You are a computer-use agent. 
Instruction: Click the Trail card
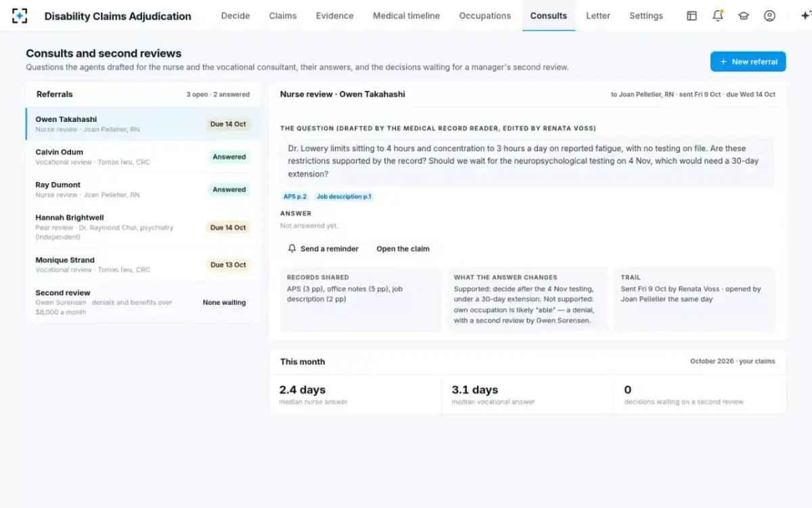695,299
